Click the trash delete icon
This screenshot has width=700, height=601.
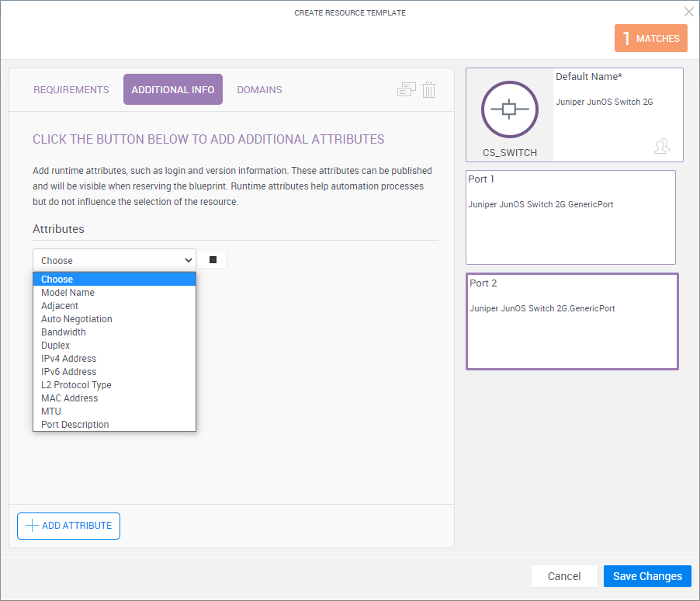click(x=429, y=89)
